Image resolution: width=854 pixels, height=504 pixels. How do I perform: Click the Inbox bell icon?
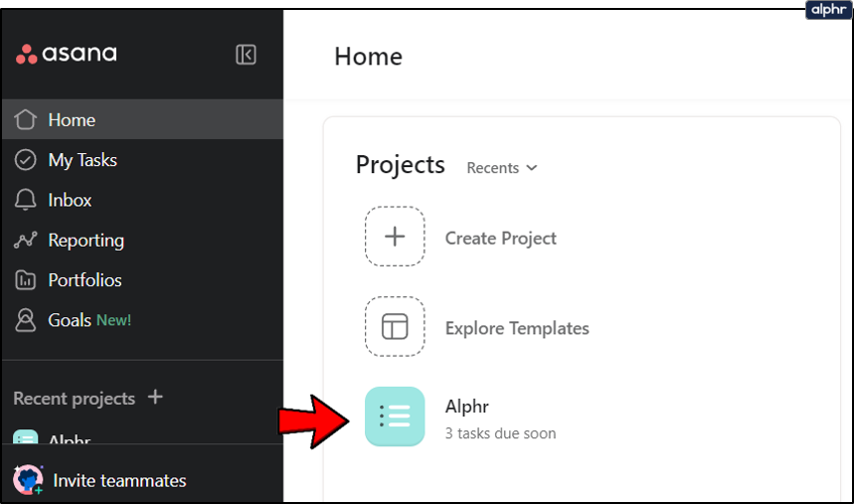pyautogui.click(x=27, y=200)
